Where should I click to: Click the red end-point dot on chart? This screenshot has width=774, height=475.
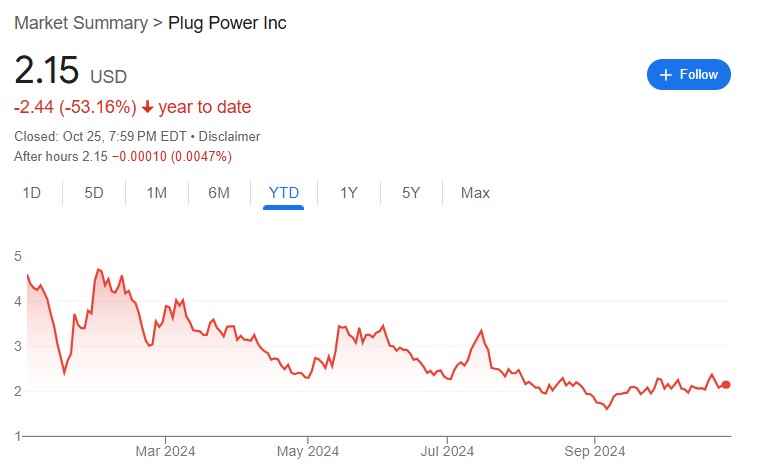click(726, 385)
